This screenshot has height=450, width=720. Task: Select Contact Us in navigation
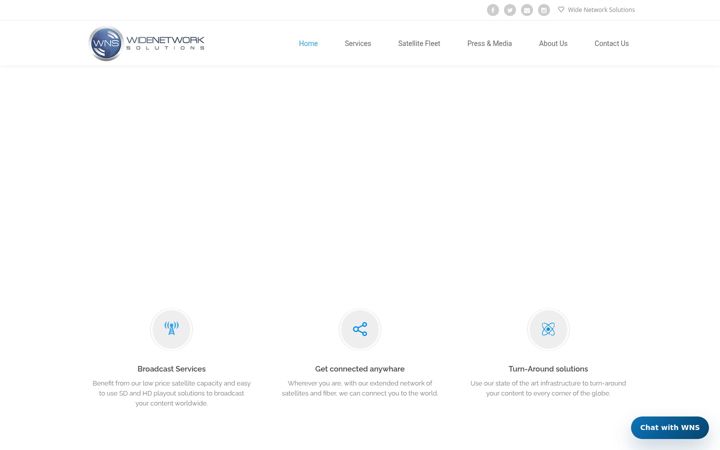611,44
